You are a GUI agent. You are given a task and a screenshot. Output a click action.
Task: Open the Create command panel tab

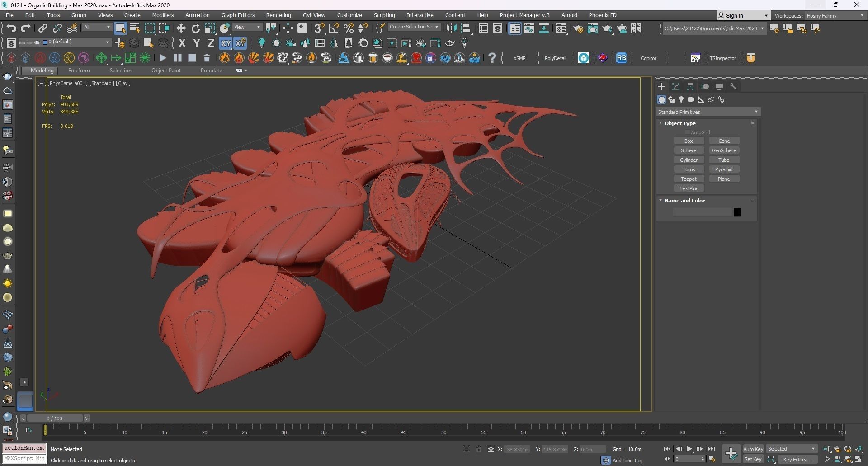coord(661,86)
